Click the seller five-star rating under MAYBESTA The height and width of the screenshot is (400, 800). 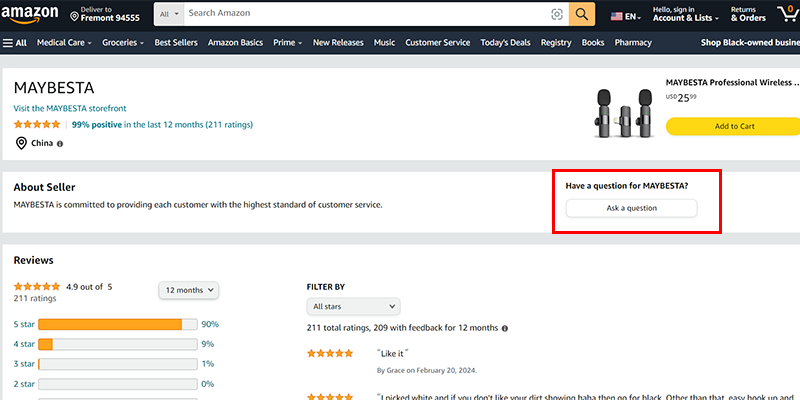[x=37, y=124]
